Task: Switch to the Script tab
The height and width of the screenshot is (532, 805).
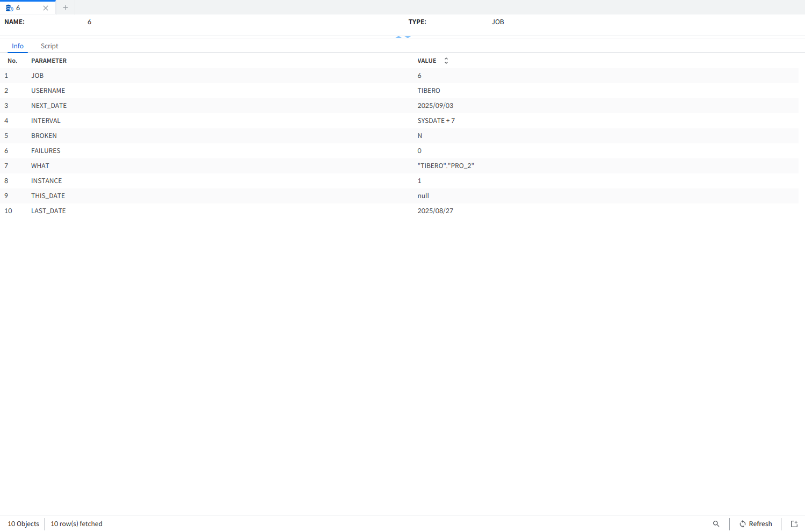Action: (x=49, y=46)
